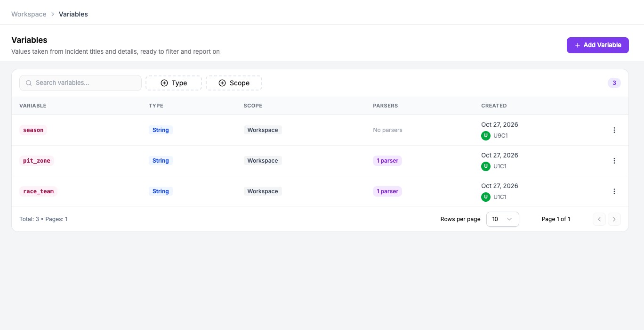644x330 pixels.
Task: Go to the previous page of variables
Action: [x=599, y=219]
